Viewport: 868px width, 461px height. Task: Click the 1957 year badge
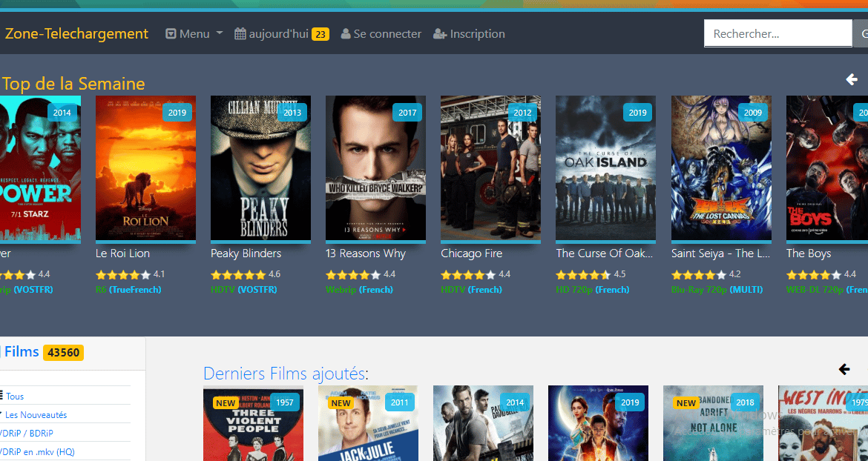[285, 402]
